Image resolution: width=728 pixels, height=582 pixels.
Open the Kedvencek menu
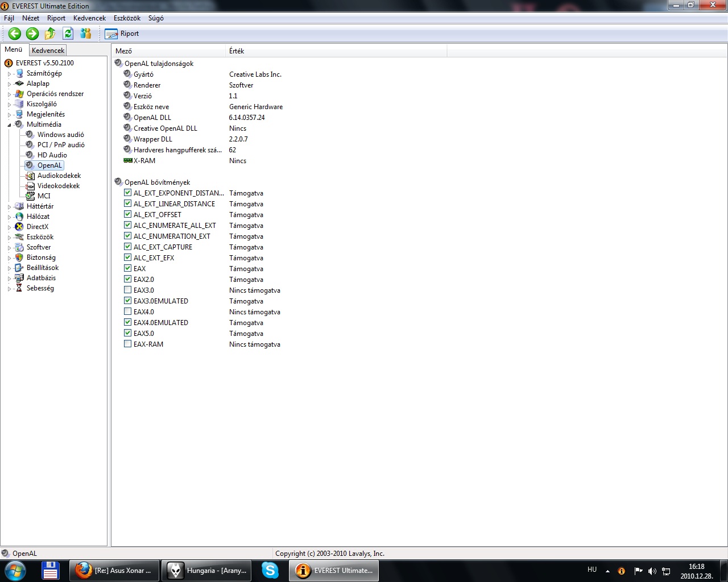[x=89, y=18]
